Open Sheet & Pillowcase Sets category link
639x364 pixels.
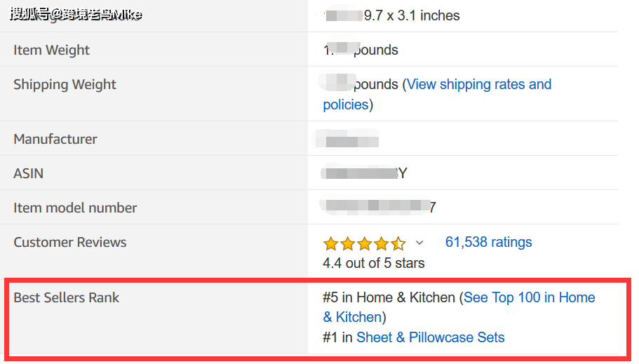pos(430,337)
